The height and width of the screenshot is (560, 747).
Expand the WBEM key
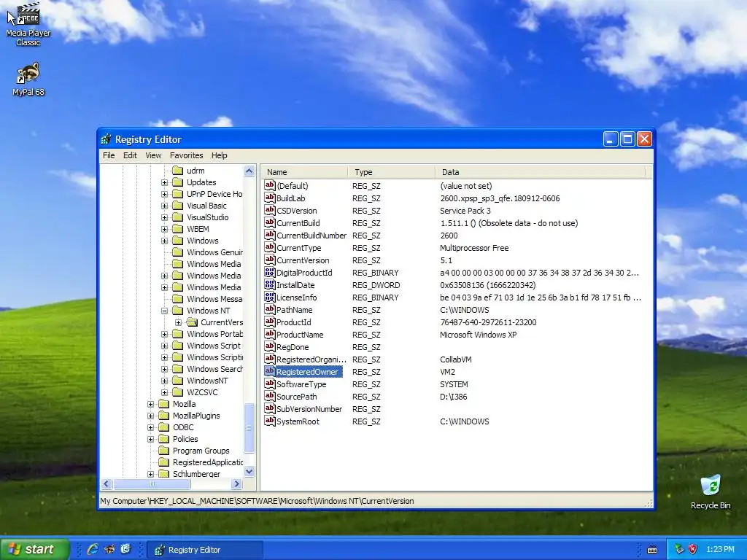164,229
